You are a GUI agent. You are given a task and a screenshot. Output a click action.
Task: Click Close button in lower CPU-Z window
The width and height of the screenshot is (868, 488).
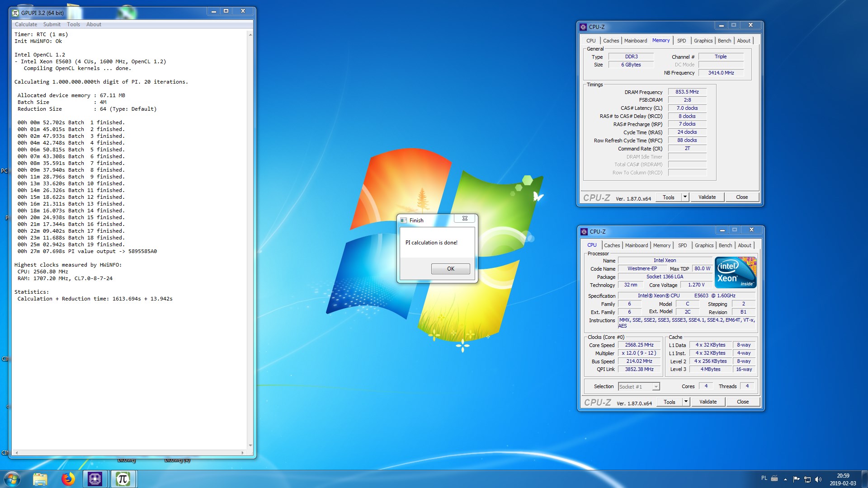tap(743, 402)
